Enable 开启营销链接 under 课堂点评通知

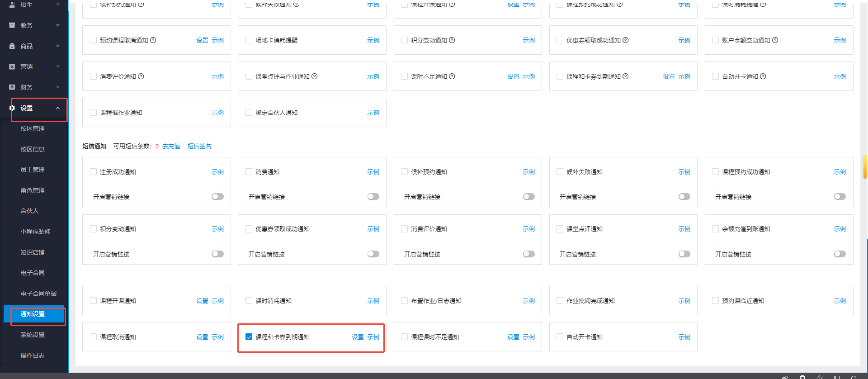(684, 254)
